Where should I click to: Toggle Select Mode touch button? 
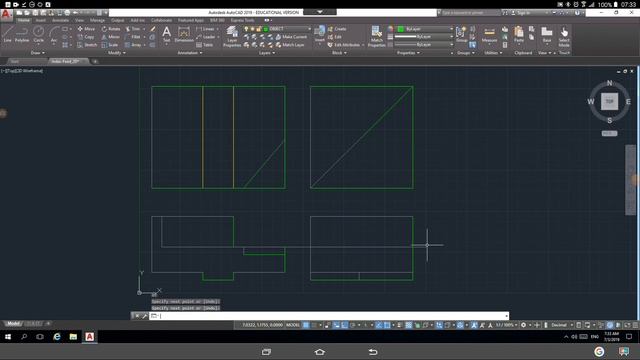point(564,36)
